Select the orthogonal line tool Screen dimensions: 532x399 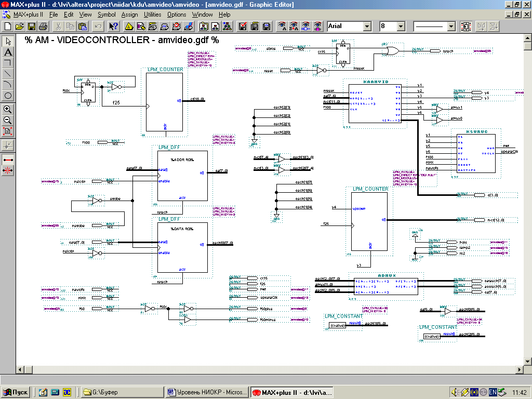(x=8, y=63)
